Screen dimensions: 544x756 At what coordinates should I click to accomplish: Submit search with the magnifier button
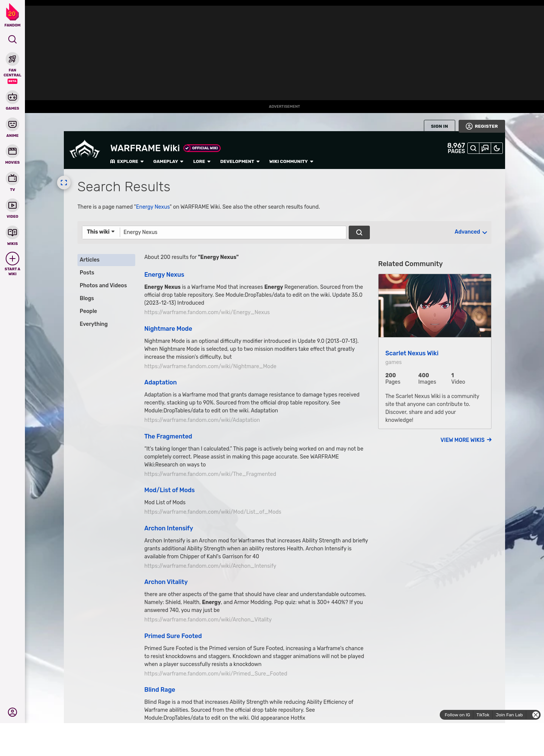(x=359, y=232)
